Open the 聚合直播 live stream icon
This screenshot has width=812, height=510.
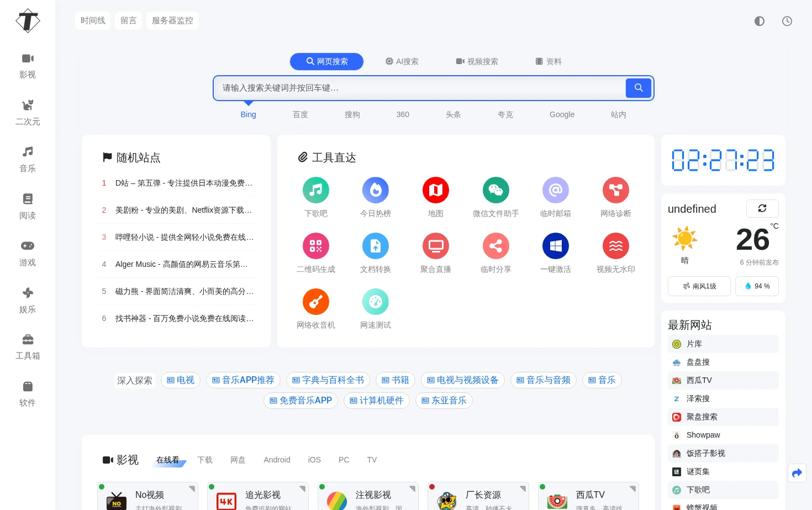pos(436,246)
